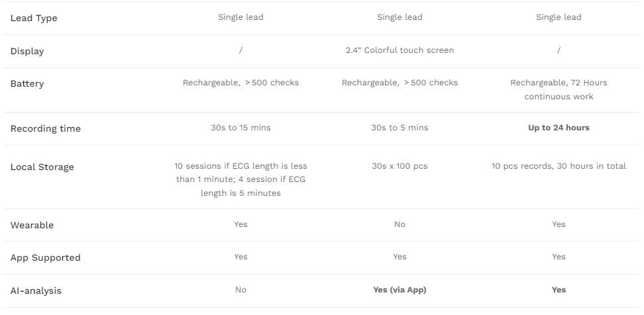Click "10 pcs records, 30 hours in total"

pos(559,166)
